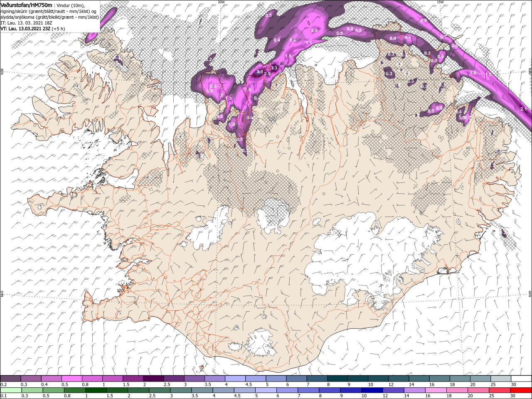Screen dimensions: 532x399
Task: Click the deep navy blue 10 swatch in lower legend
Action: (x=372, y=390)
